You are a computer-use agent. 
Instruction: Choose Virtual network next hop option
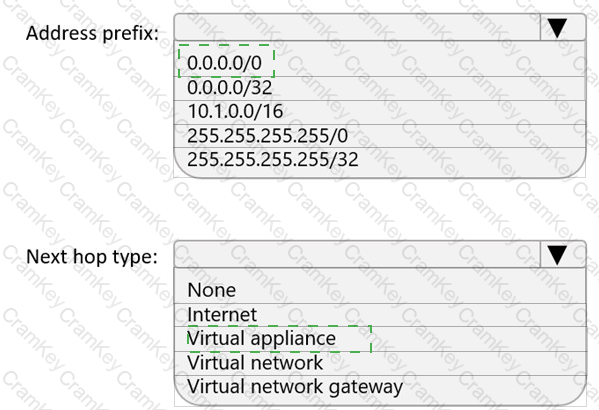(x=380, y=363)
